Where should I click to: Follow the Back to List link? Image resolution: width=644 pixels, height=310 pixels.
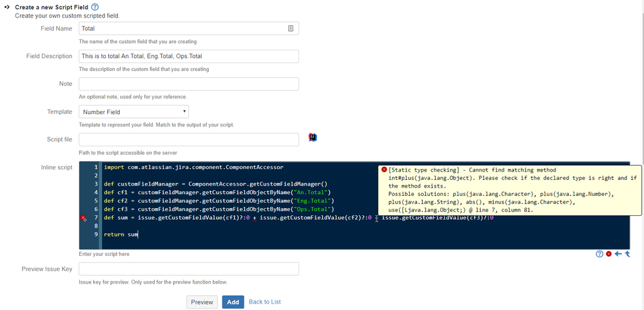click(265, 302)
